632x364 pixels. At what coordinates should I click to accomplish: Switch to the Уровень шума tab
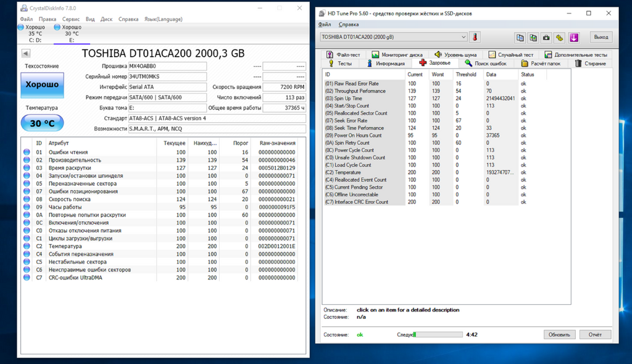coord(455,54)
